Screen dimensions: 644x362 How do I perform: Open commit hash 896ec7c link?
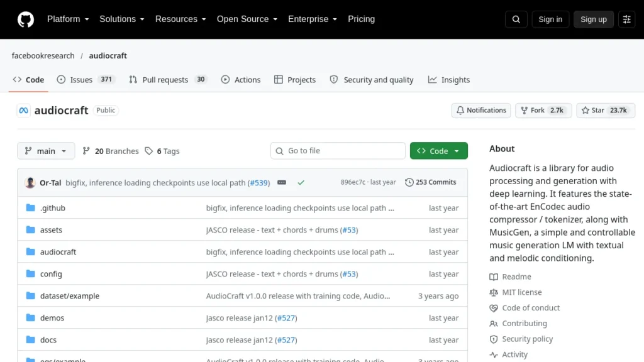click(353, 182)
